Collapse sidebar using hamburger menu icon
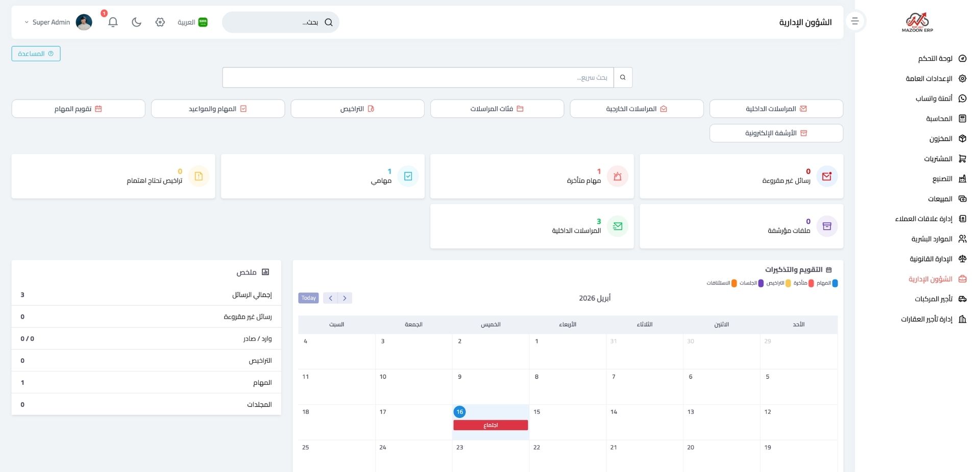Screen dimensions: 980x472 point(855,21)
